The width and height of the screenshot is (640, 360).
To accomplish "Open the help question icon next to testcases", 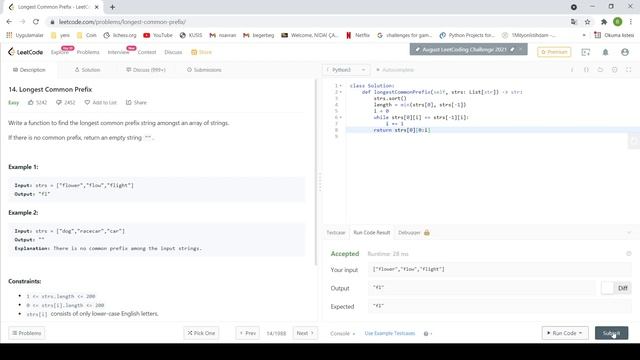I will (x=426, y=333).
